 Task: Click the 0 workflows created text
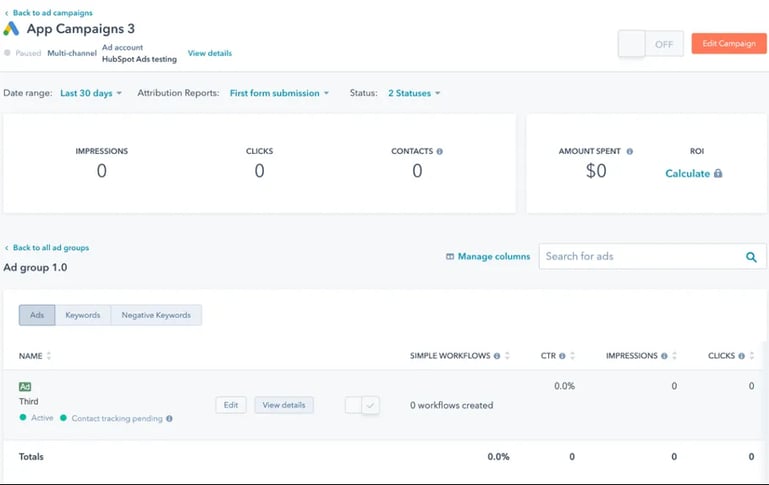(452, 406)
